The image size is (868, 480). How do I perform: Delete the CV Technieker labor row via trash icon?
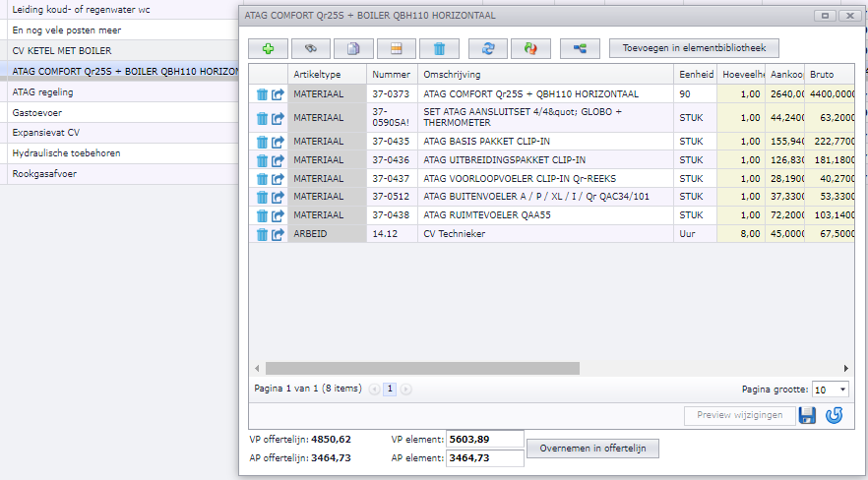coord(263,234)
